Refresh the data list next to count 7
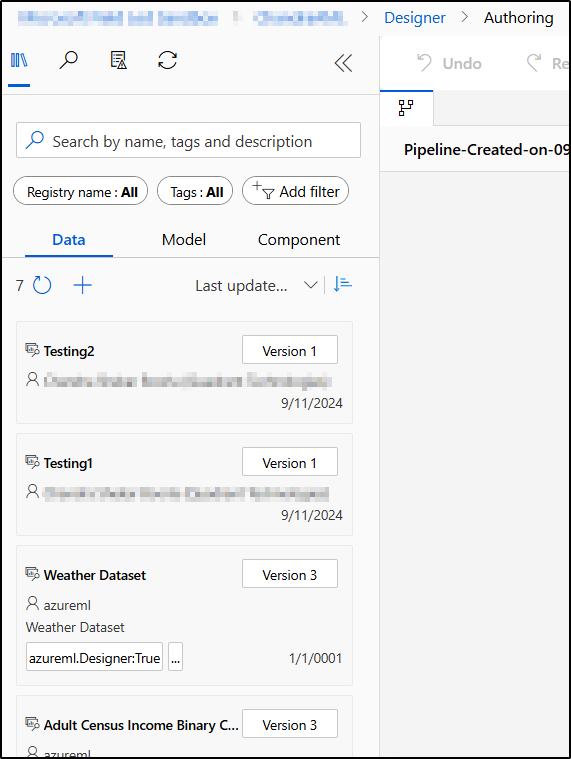Screen dimensions: 571x759 point(42,285)
